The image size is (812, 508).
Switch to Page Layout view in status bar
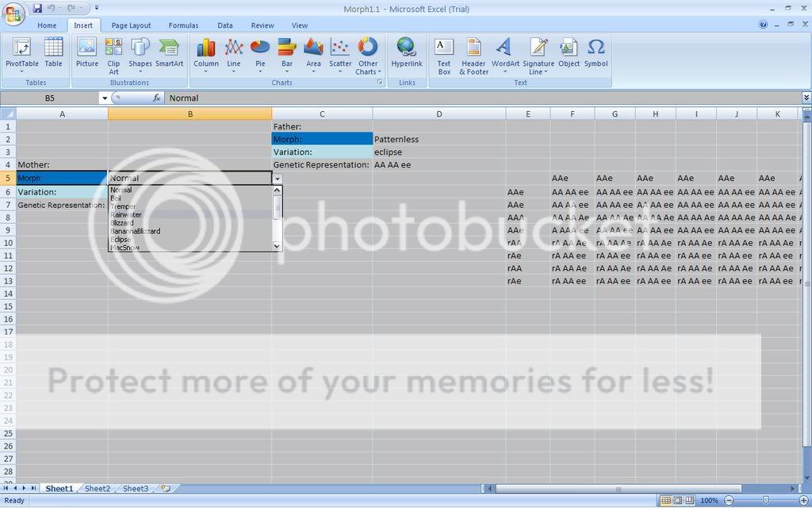coord(680,501)
